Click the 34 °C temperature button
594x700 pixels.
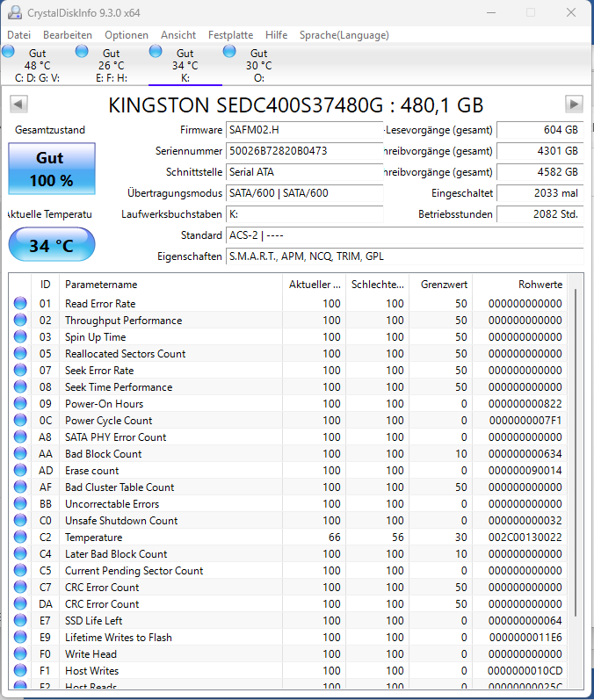point(52,245)
